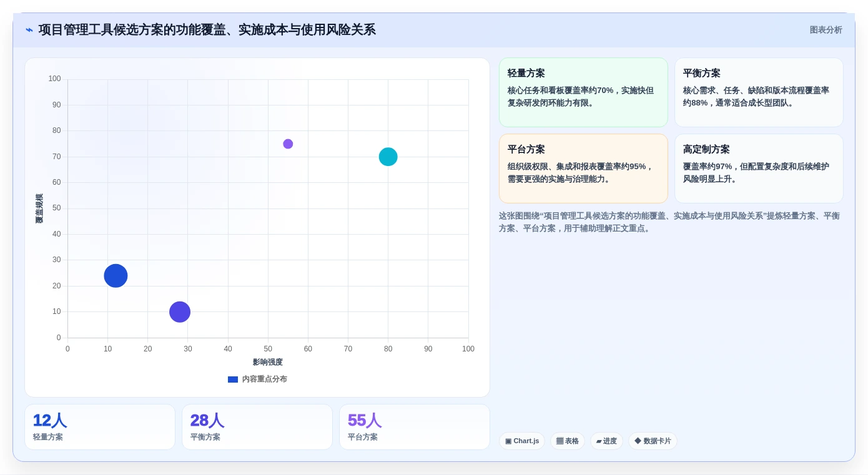Click the Chart.js tag chip

(522, 441)
